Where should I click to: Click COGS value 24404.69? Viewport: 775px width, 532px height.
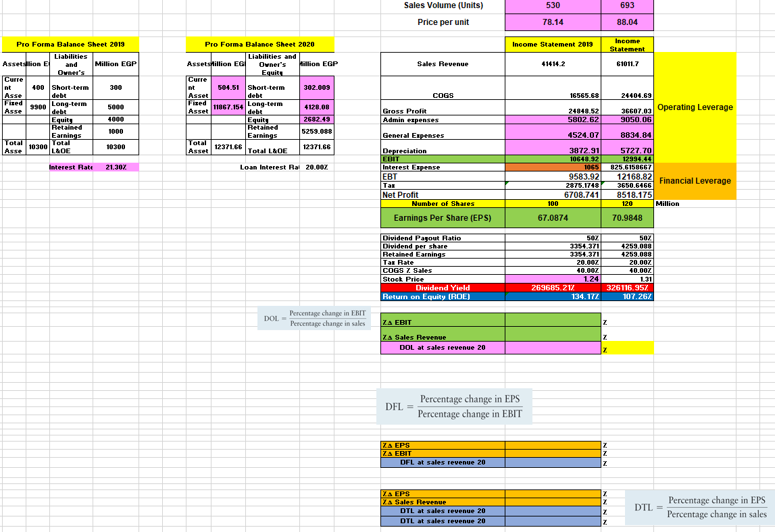(627, 88)
